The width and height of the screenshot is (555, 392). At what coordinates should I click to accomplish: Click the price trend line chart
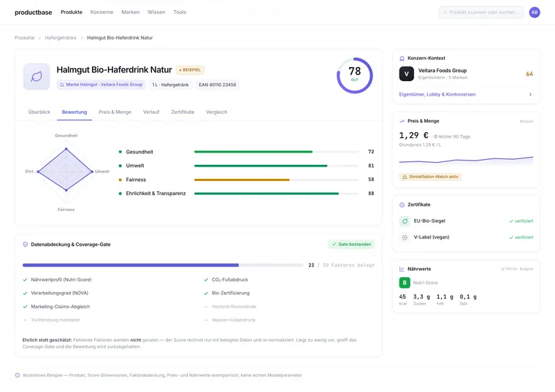(466, 160)
